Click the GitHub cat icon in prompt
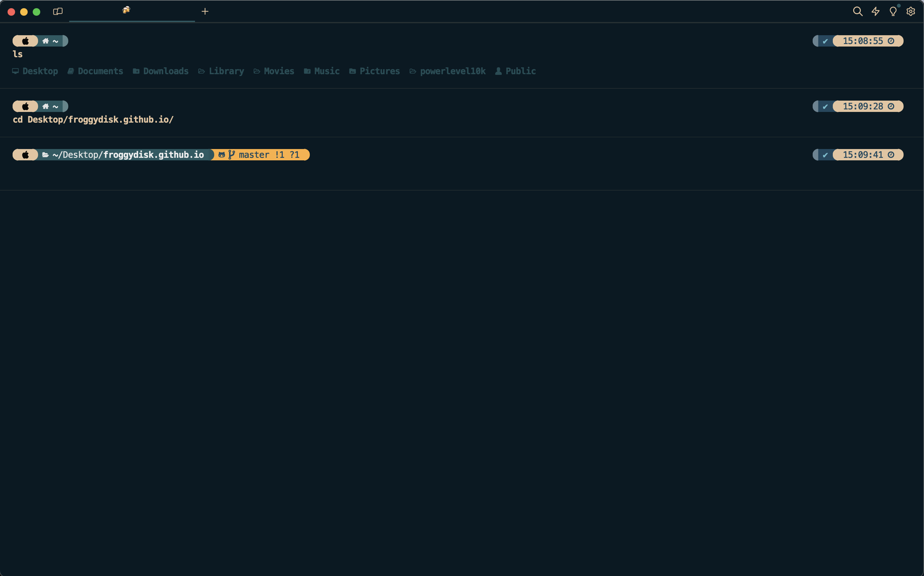The height and width of the screenshot is (576, 924). coord(221,155)
